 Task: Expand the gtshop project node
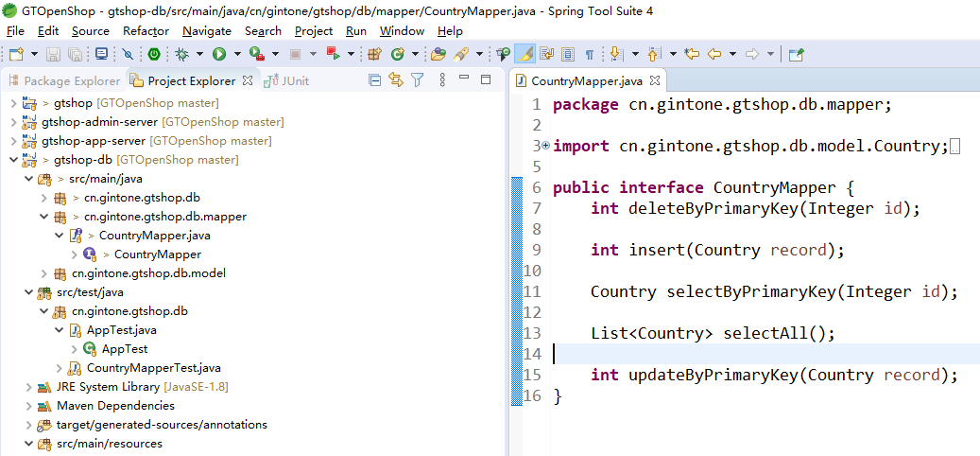point(14,102)
